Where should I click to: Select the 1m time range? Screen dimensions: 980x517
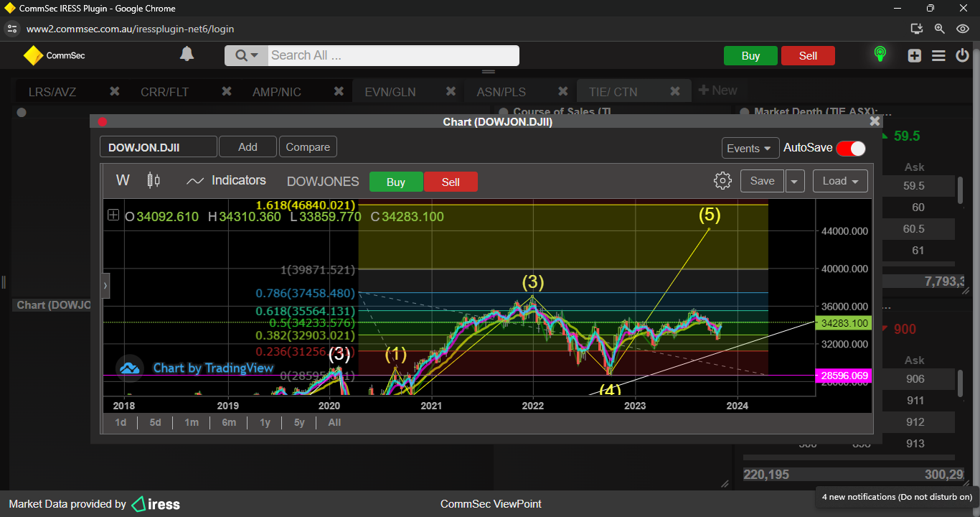192,422
